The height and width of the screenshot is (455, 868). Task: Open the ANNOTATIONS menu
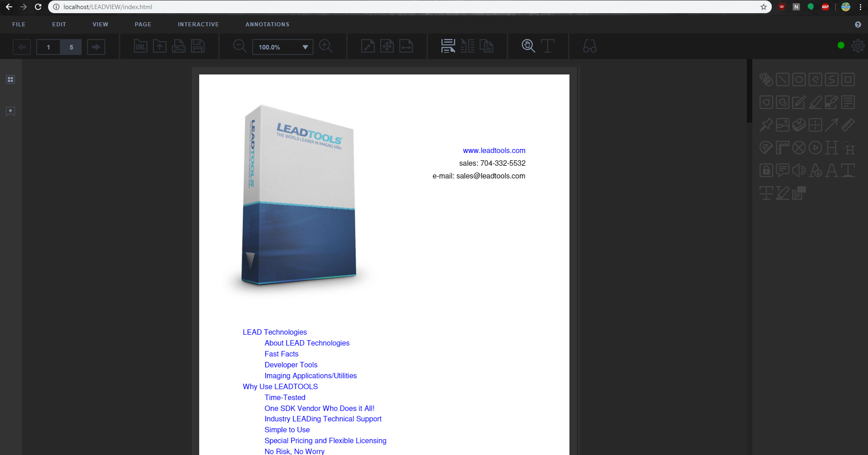pyautogui.click(x=267, y=25)
